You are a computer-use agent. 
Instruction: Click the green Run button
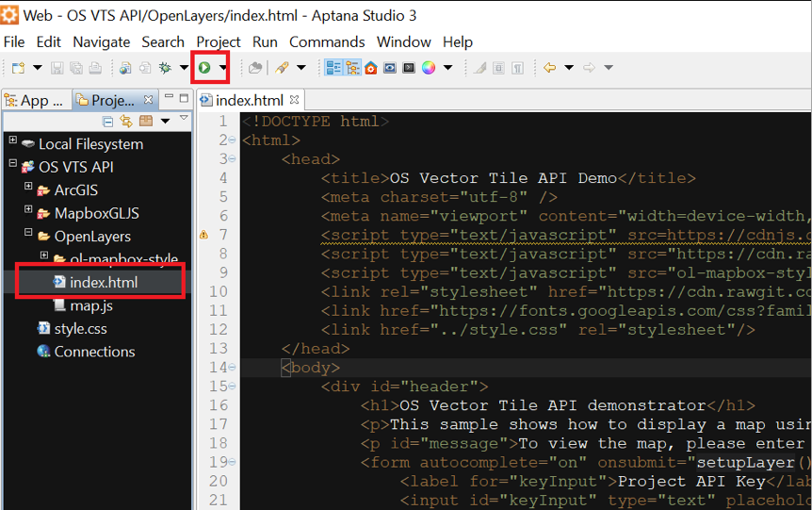point(204,67)
